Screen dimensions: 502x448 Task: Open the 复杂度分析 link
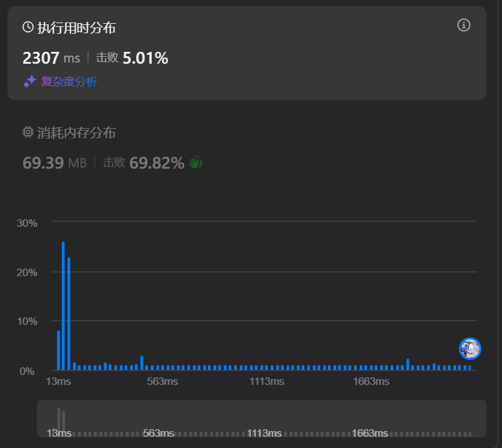[69, 82]
